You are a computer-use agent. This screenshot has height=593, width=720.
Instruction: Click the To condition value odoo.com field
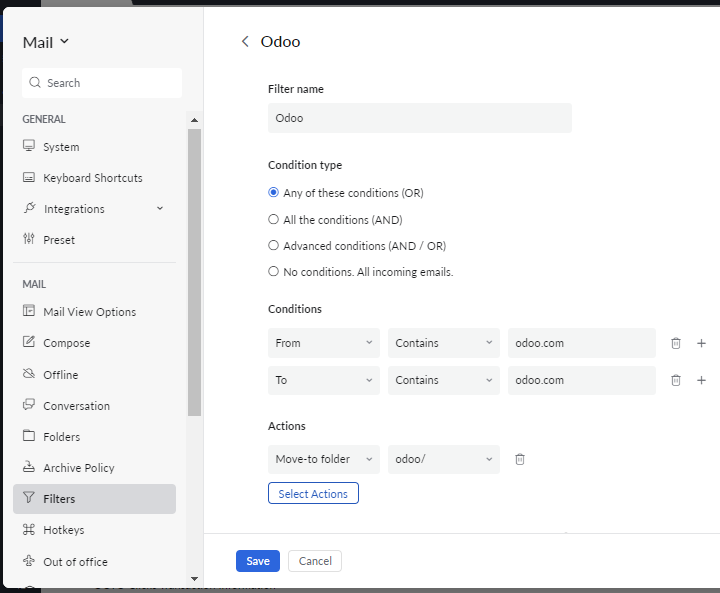(x=582, y=380)
